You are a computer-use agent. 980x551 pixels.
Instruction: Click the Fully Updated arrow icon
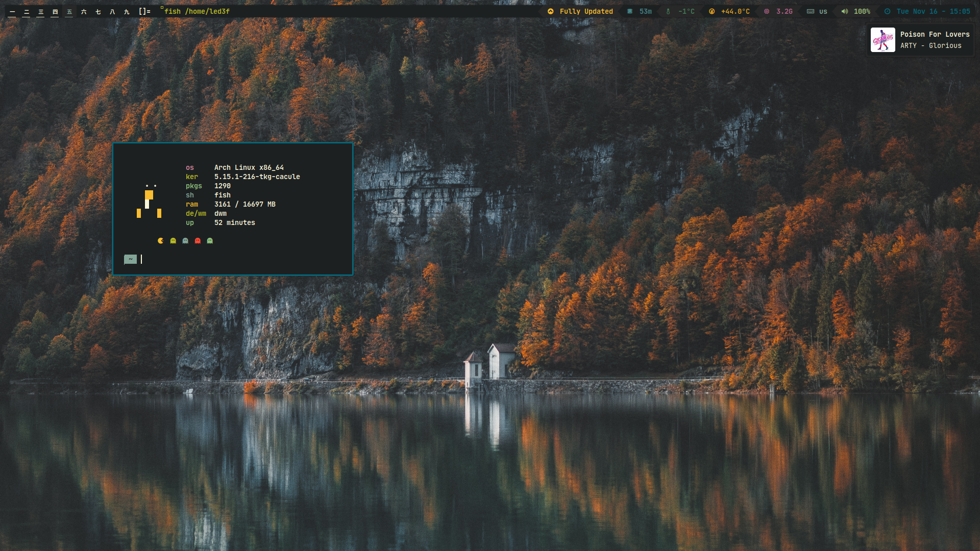coord(550,11)
